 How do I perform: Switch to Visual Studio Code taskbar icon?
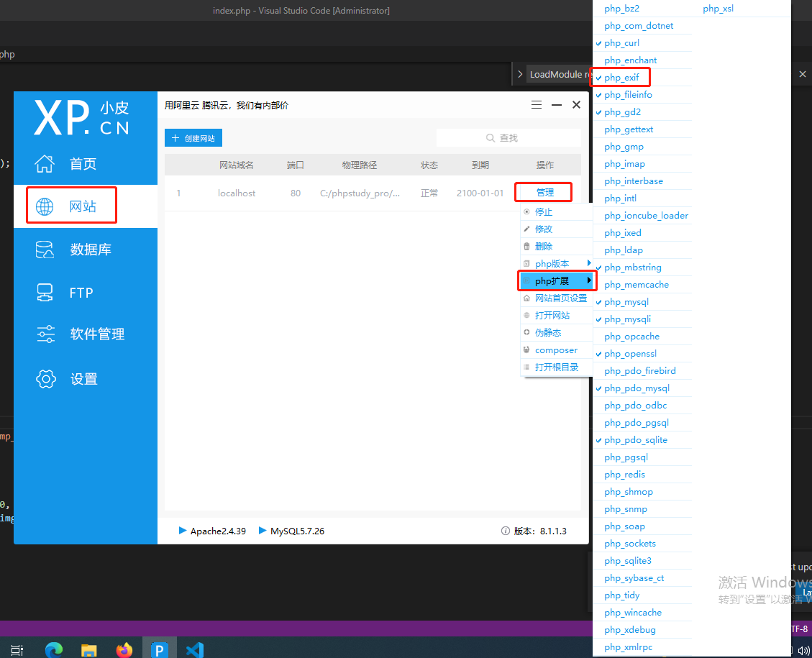pyautogui.click(x=195, y=650)
